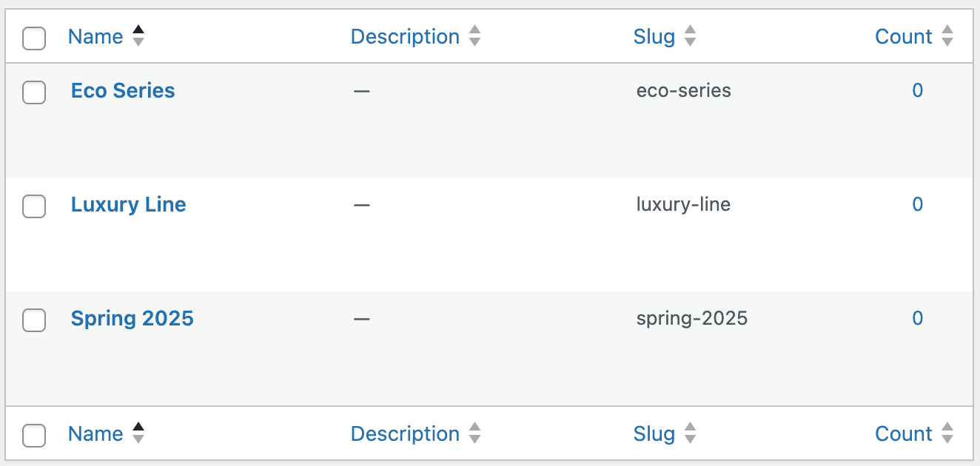Open the Spring 2025 term
The width and height of the screenshot is (980, 466).
click(x=132, y=319)
